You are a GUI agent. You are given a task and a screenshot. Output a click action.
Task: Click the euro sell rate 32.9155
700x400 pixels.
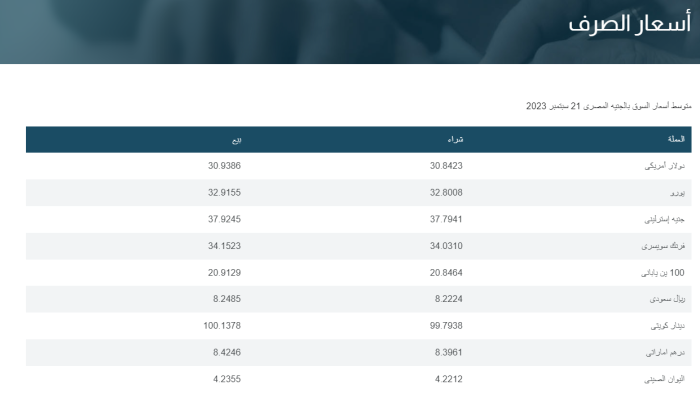[224, 192]
